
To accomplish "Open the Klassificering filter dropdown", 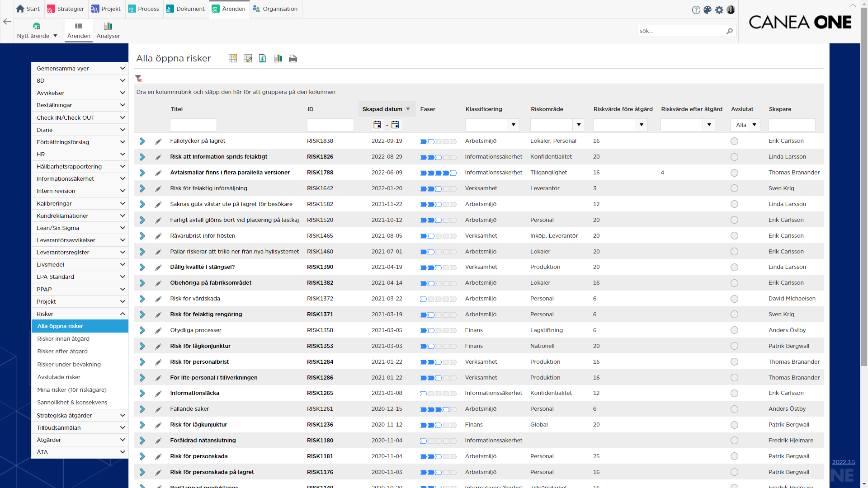I will pyautogui.click(x=513, y=125).
